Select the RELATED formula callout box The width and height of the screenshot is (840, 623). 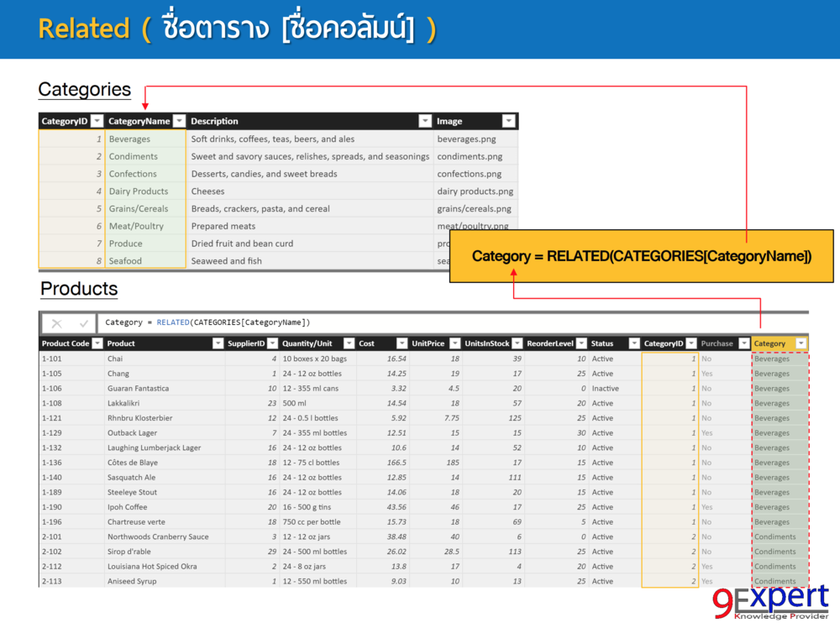pos(641,256)
